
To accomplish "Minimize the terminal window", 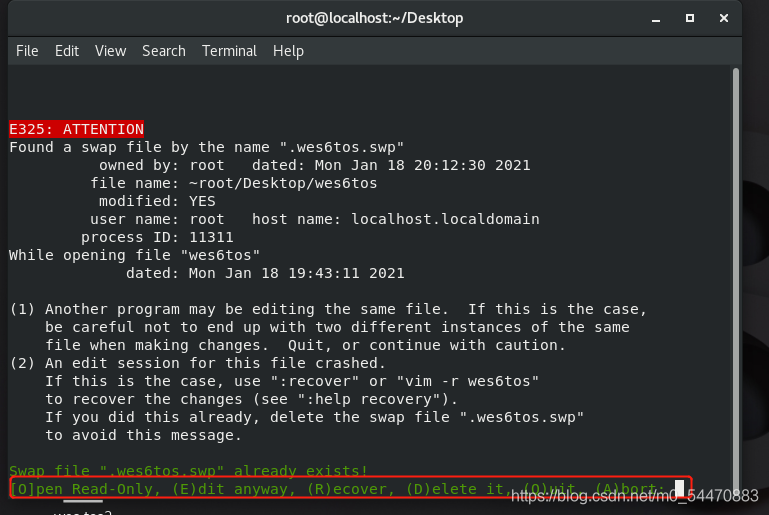I will click(656, 19).
